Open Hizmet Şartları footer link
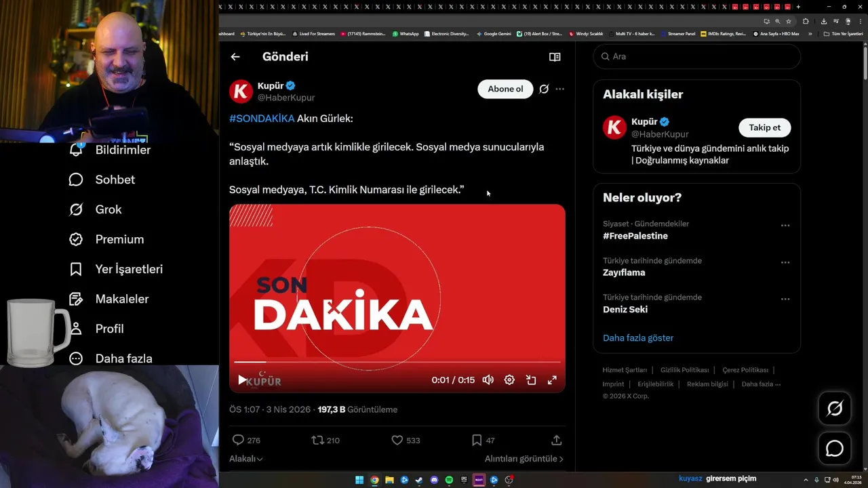 (x=625, y=370)
